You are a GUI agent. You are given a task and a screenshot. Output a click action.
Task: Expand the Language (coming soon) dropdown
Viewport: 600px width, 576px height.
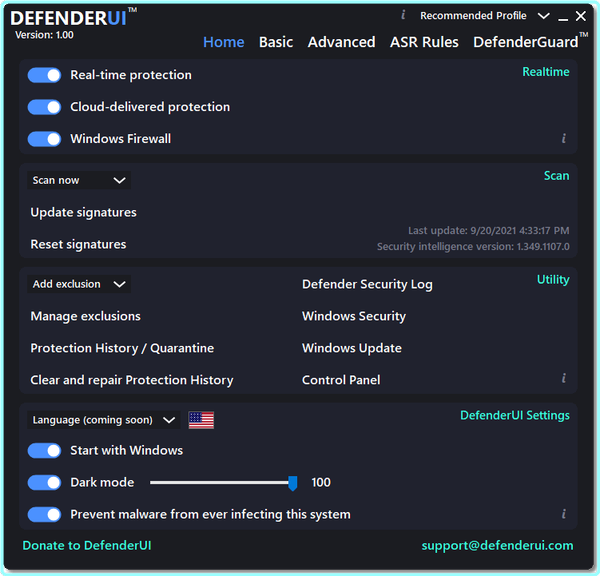pyautogui.click(x=104, y=420)
